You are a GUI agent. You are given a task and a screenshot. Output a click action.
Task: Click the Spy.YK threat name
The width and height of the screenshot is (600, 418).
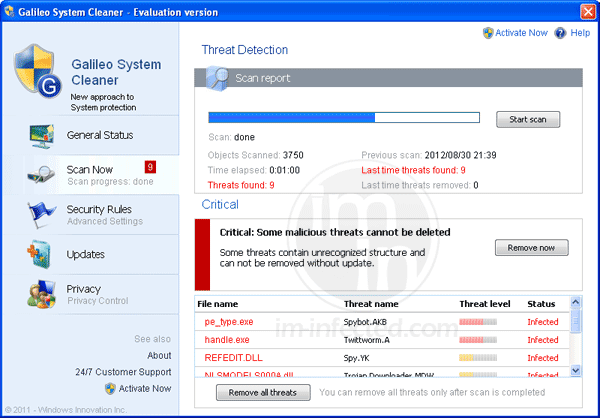coord(356,358)
